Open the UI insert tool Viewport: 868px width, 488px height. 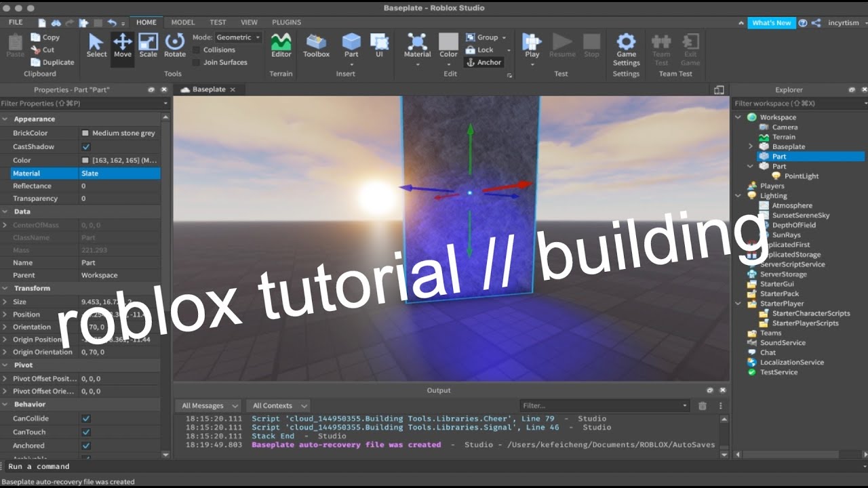click(379, 45)
